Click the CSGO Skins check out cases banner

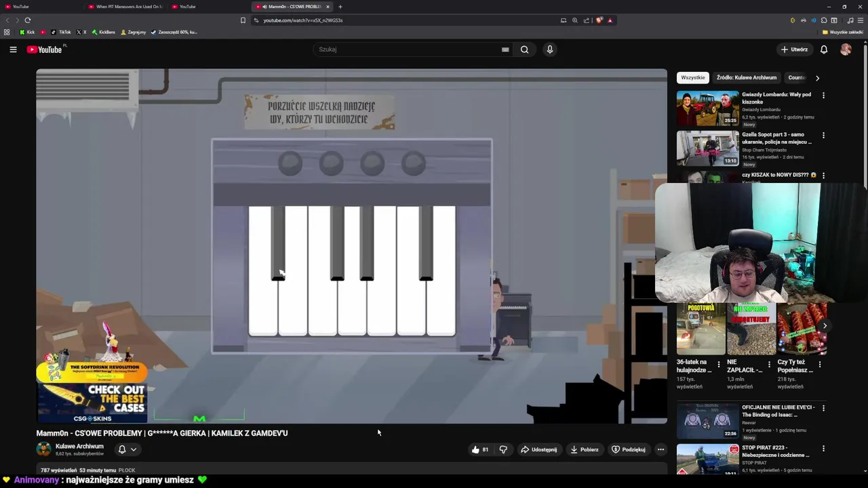[x=92, y=403]
